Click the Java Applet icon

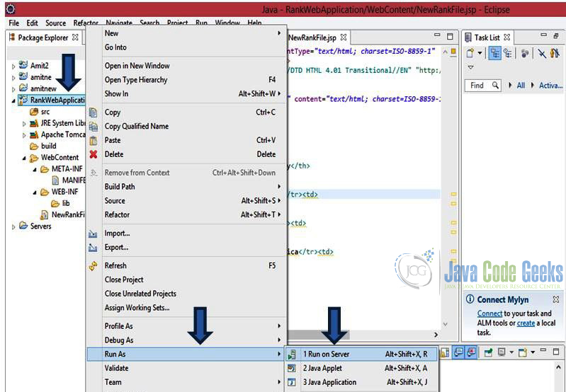[x=292, y=368]
